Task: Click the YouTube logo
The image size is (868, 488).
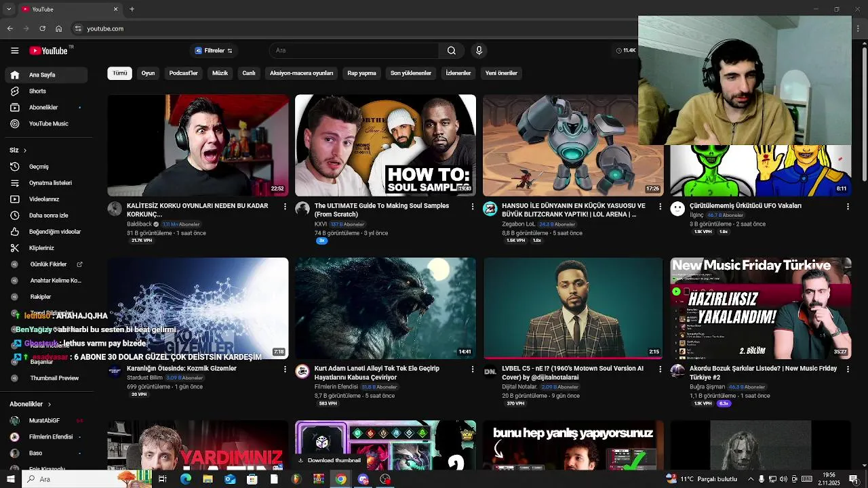Action: [48, 50]
